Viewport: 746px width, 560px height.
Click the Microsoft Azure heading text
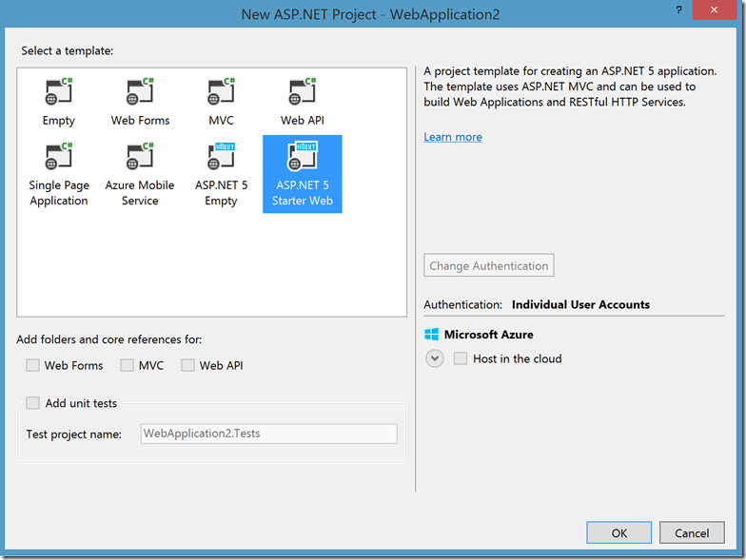coord(489,335)
